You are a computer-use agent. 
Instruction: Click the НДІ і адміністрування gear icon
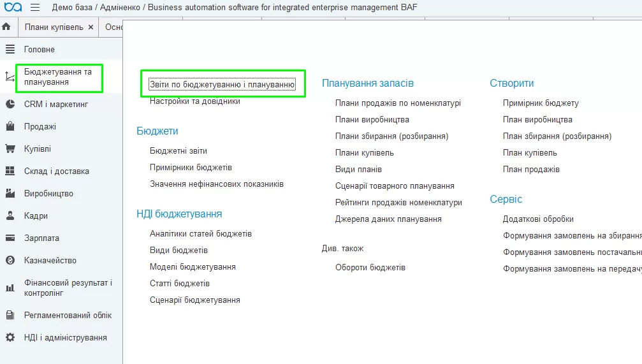(x=10, y=337)
